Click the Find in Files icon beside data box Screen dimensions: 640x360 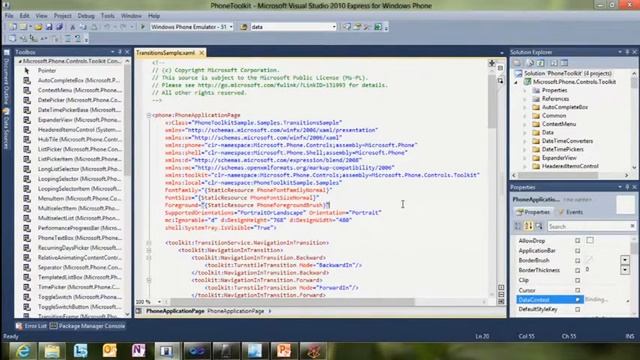coord(244,27)
